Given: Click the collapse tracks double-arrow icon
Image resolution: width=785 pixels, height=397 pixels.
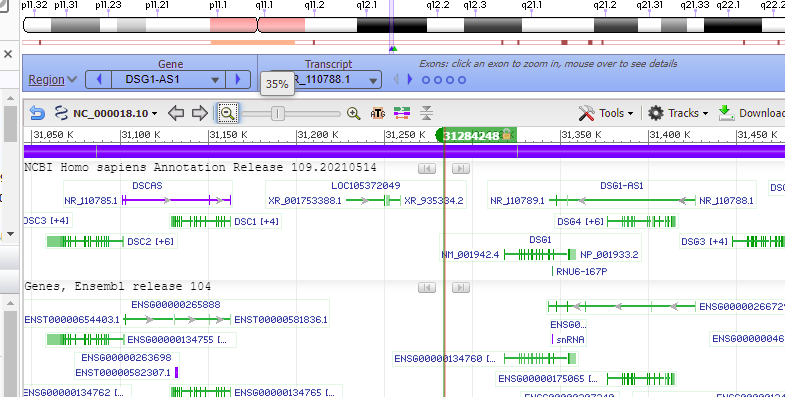Looking at the screenshot, I should (x=426, y=113).
